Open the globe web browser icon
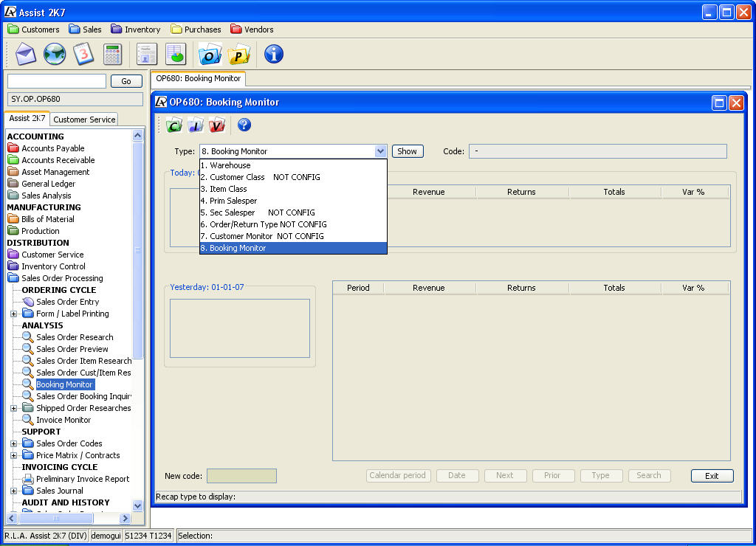 [x=55, y=54]
